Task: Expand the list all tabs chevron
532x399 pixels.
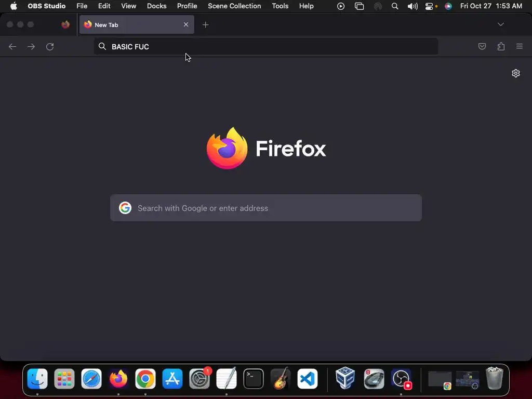Action: coord(500,24)
